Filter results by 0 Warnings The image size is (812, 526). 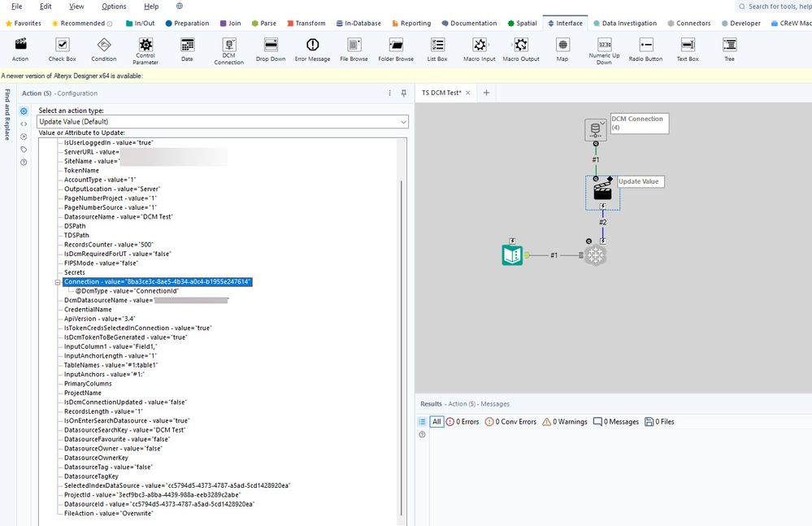(564, 422)
